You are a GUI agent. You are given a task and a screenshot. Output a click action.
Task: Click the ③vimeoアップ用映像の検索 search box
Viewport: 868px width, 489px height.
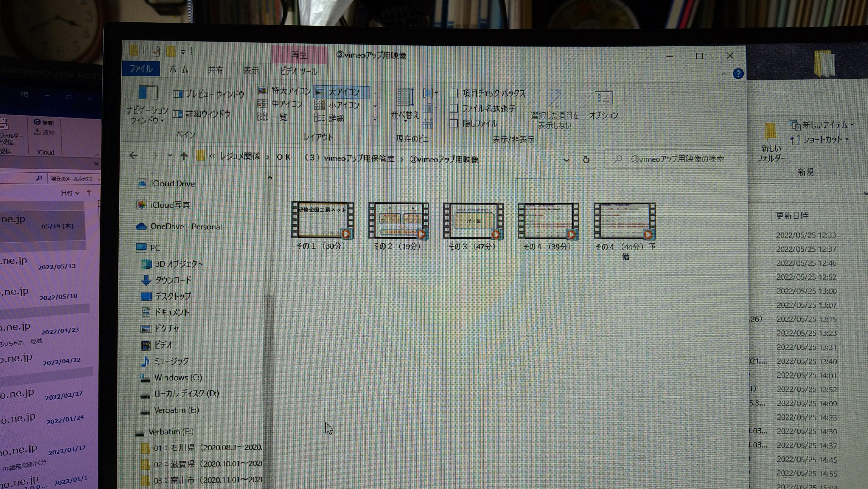click(x=671, y=159)
